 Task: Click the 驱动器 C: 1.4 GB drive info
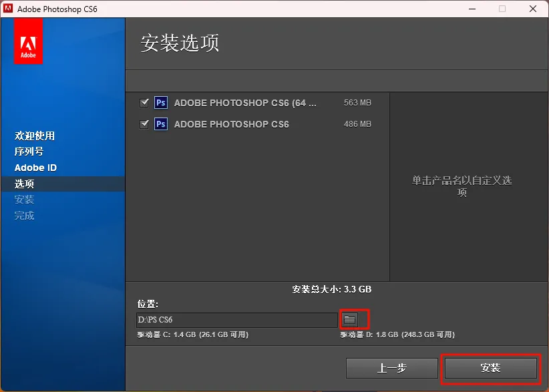192,335
